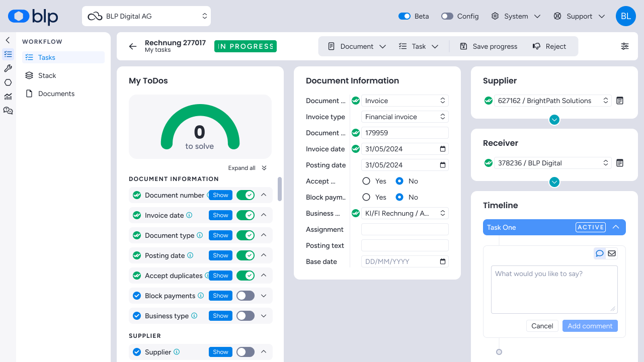
Task: Focus the Posting text input field
Action: (x=405, y=245)
